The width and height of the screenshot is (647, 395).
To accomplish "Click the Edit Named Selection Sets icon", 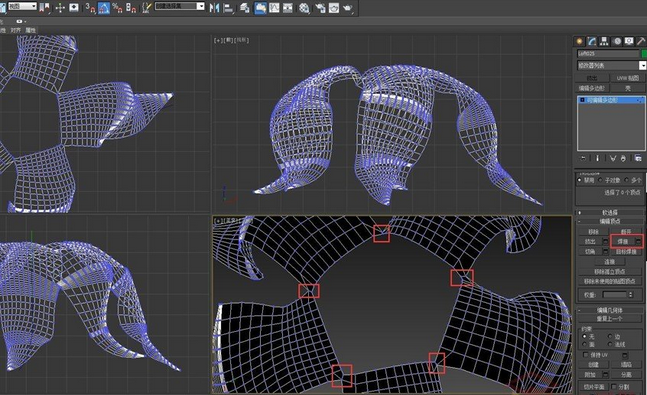I will tap(146, 7).
